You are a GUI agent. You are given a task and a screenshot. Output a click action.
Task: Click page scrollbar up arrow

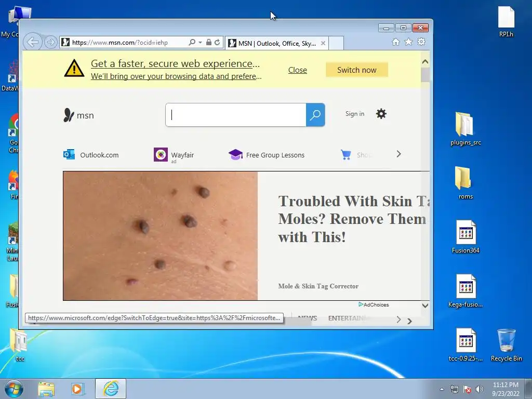[x=425, y=62]
